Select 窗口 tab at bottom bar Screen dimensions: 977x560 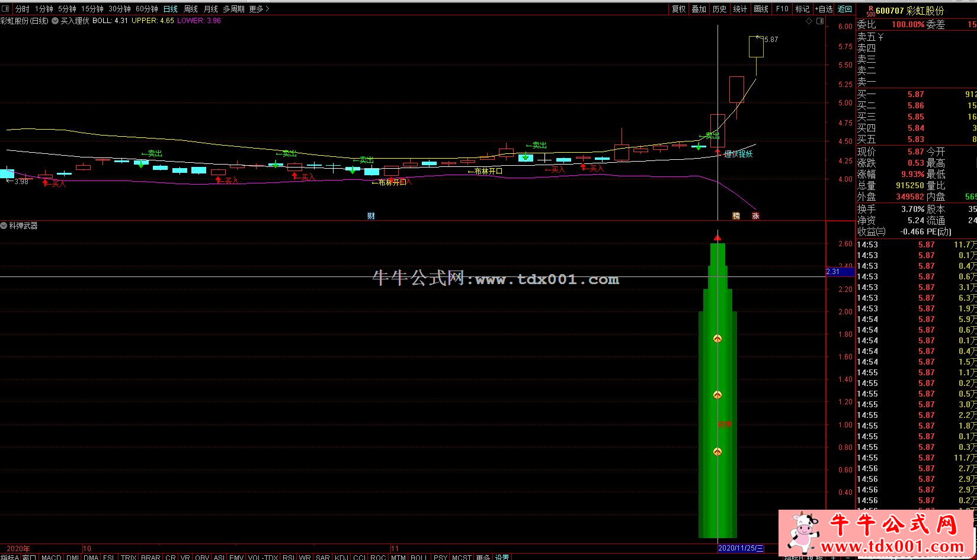(30, 557)
